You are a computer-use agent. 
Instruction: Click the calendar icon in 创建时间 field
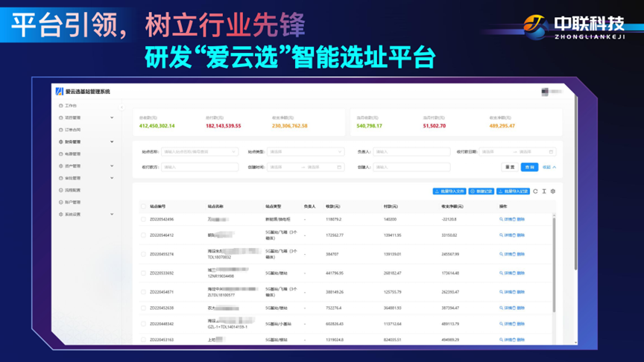(x=339, y=167)
